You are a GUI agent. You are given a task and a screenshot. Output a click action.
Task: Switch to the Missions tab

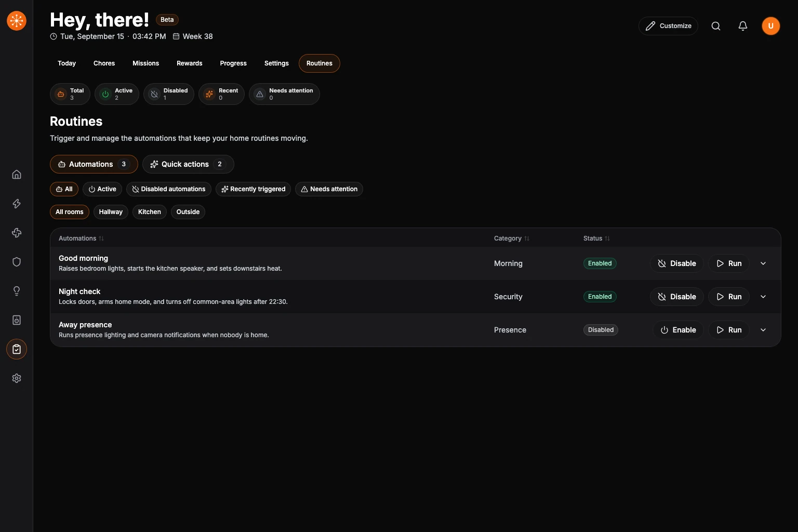(145, 63)
